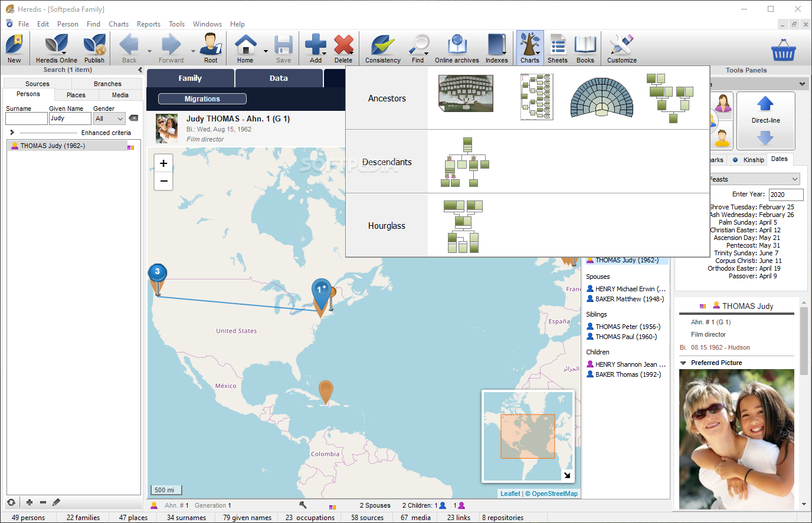Open the Customize tools icon

621,48
